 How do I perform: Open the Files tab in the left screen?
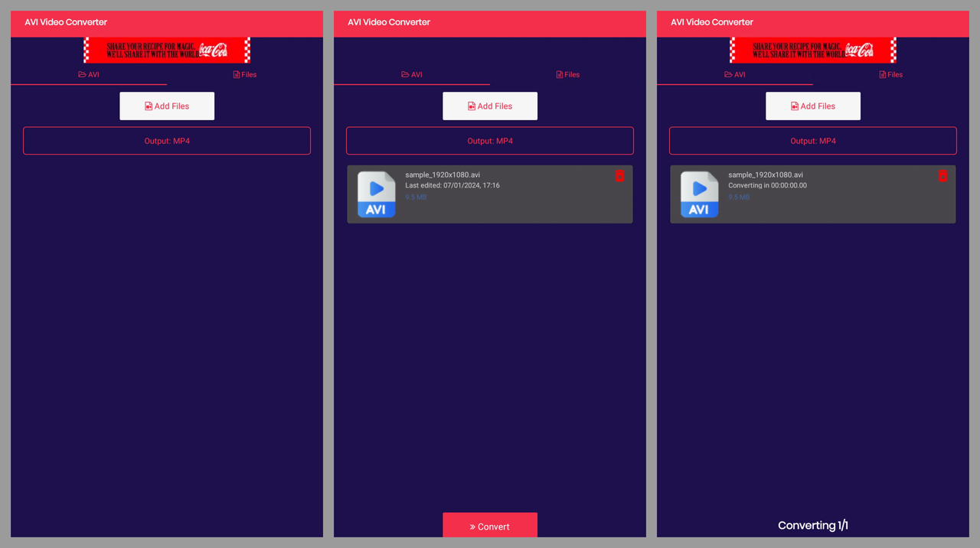click(245, 74)
